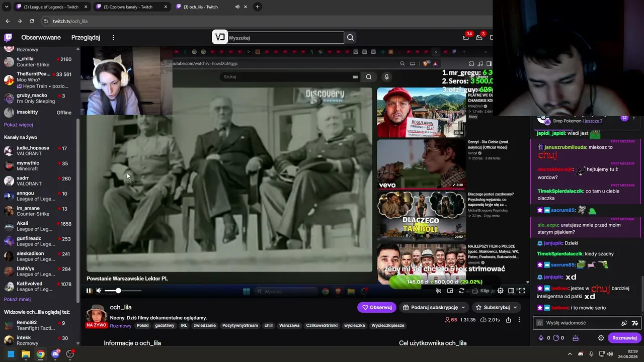Open the och_lila channel avatar
The image size is (644, 362).
coord(96,314)
